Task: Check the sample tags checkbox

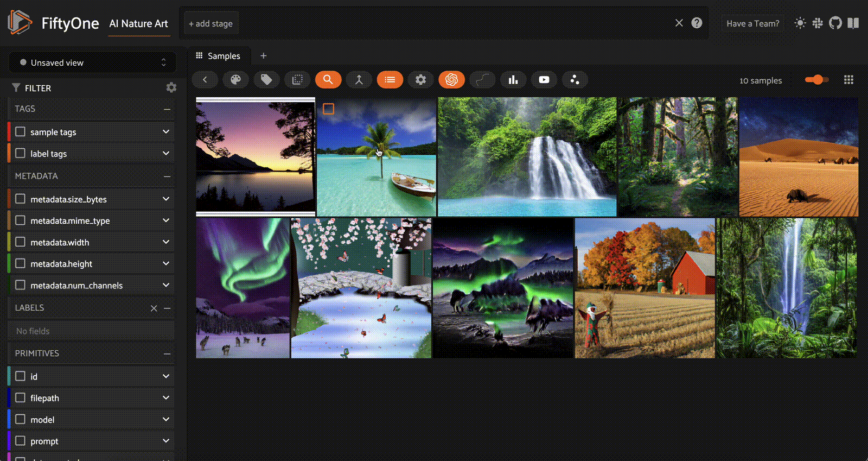Action: tap(21, 131)
